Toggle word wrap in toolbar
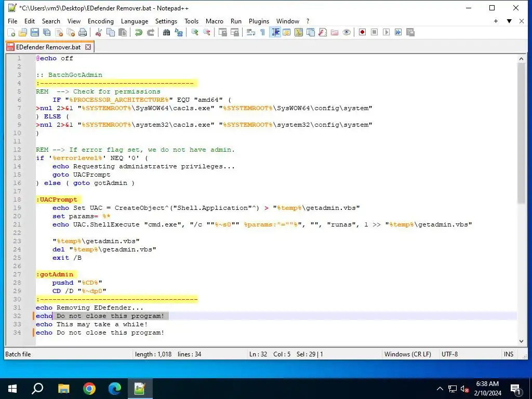This screenshot has height=399, width=532. [x=251, y=32]
